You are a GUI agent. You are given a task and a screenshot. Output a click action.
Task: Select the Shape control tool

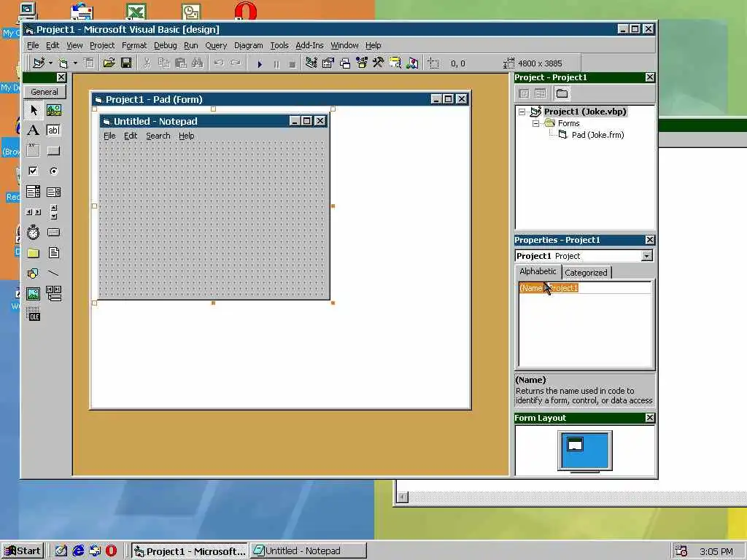coord(34,273)
